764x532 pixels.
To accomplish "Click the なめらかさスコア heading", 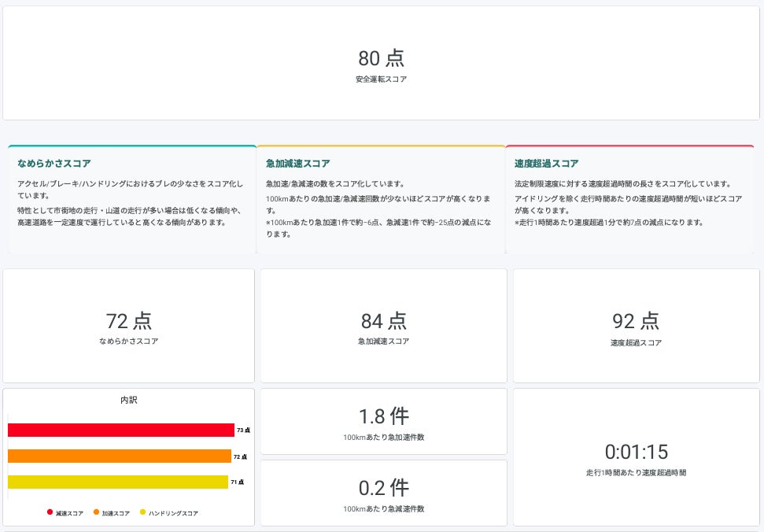I will [54, 163].
